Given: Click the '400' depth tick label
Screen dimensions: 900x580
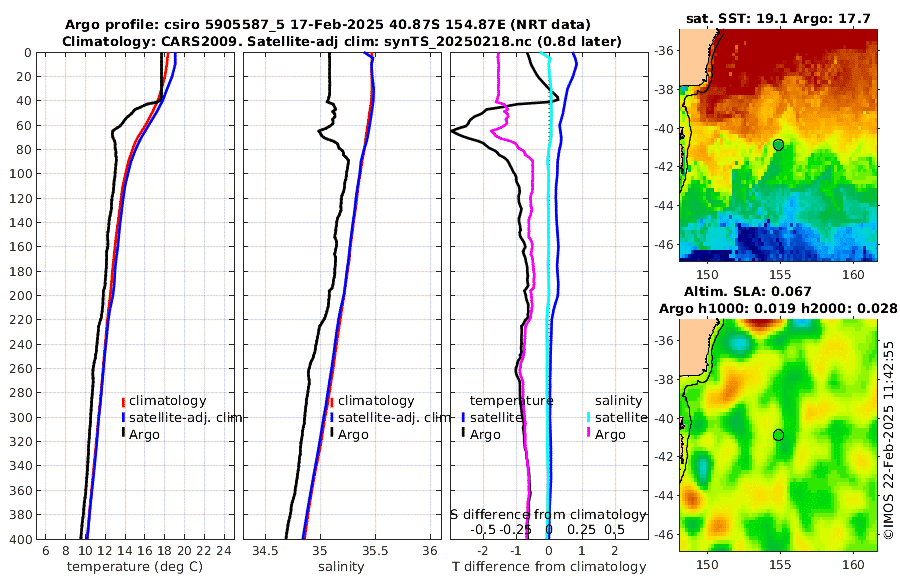Looking at the screenshot, I should tap(21, 539).
